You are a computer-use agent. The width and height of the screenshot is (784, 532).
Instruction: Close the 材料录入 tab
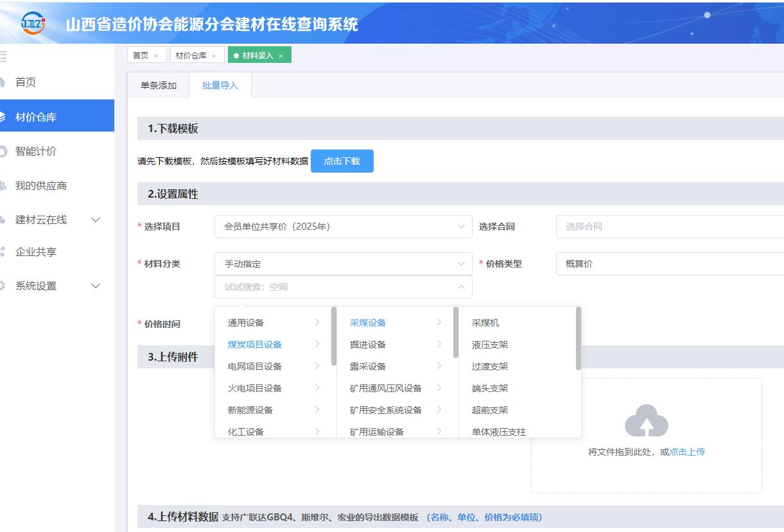[x=281, y=56]
